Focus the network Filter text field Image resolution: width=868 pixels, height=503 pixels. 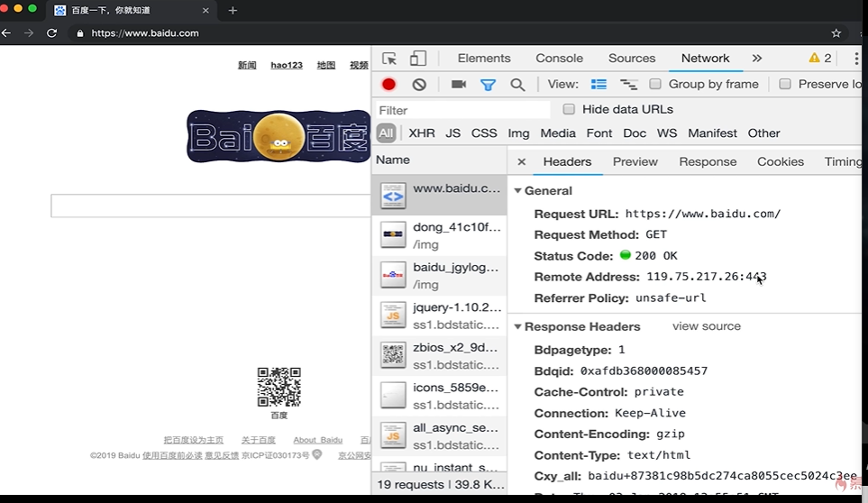463,110
